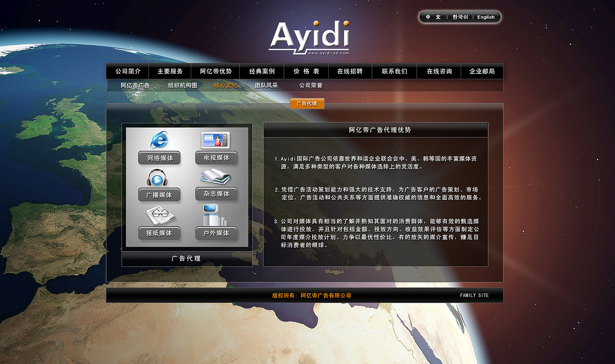
Task: Click the open book magazine icon
Action: 216,177
